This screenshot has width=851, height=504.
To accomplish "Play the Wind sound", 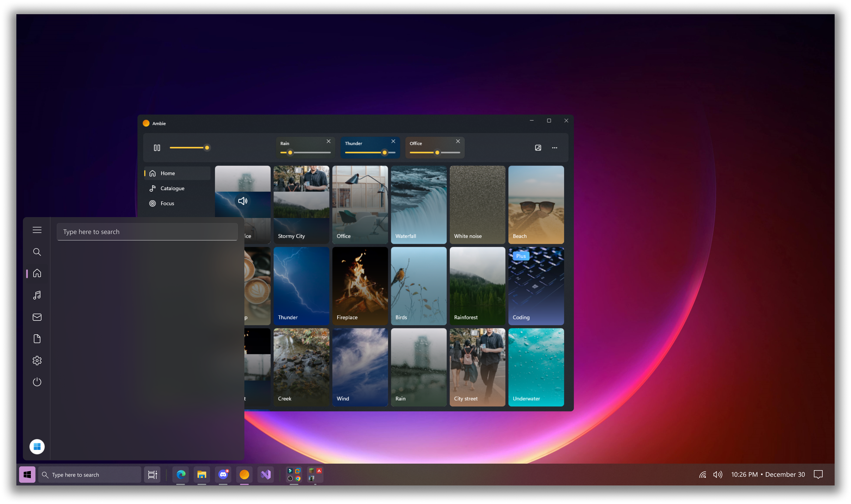I will [x=360, y=367].
